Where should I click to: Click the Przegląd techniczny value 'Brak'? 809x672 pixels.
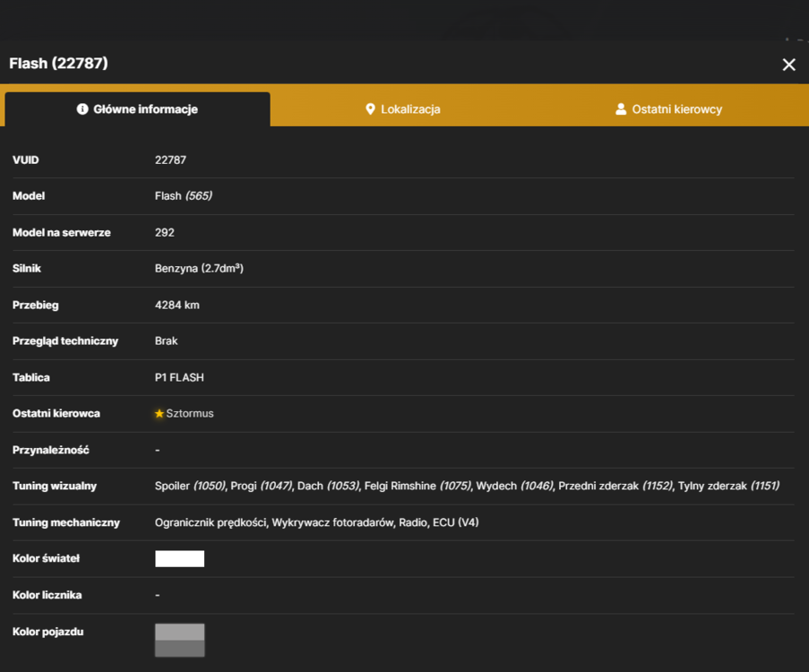coord(166,341)
